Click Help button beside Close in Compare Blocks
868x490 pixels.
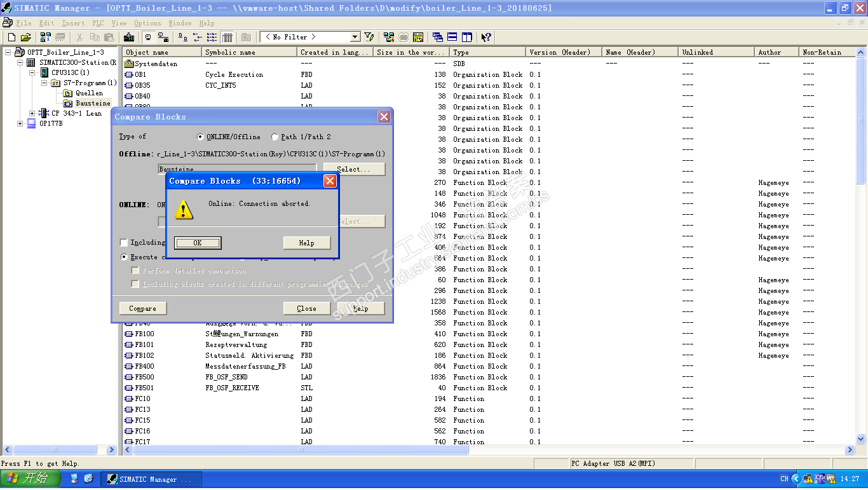[360, 308]
